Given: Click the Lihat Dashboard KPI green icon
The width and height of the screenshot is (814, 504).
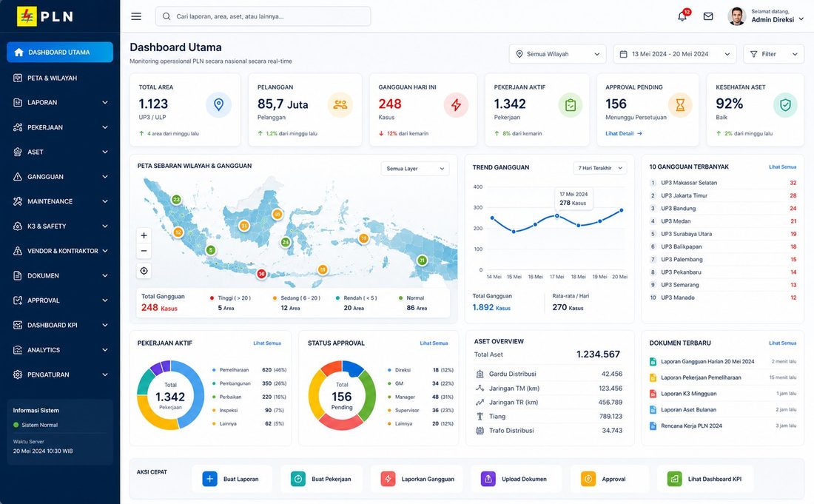Looking at the screenshot, I should pos(674,479).
